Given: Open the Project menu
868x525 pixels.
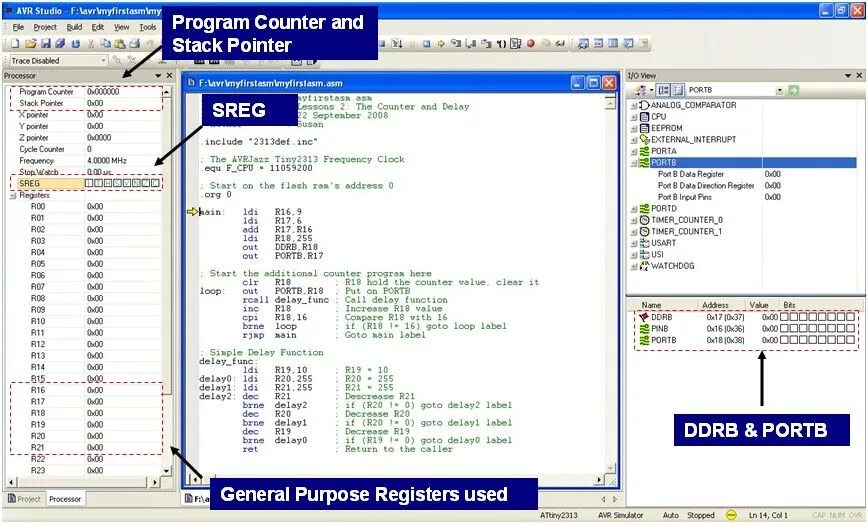Looking at the screenshot, I should [x=45, y=27].
